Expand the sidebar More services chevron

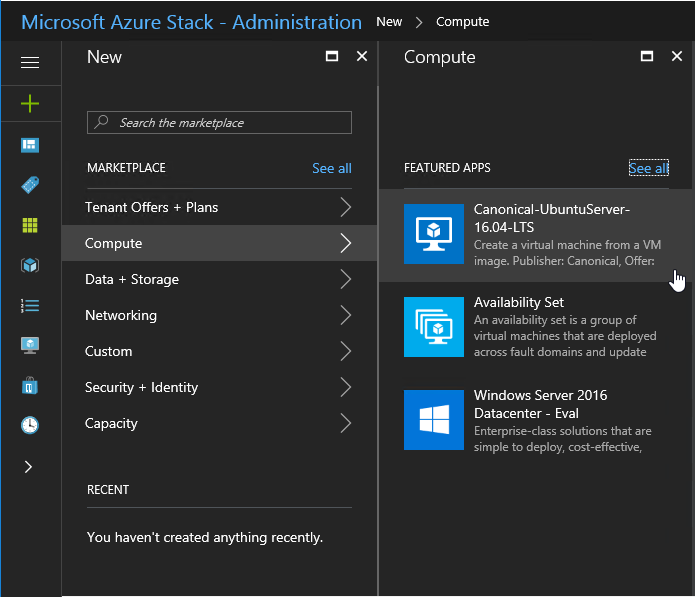(28, 467)
